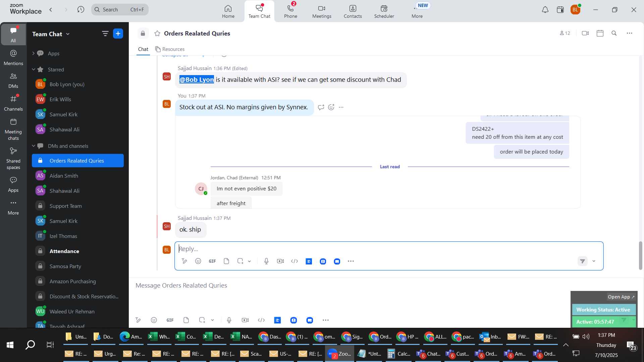This screenshot has width=644, height=362.
Task: Click the @Bob Lyon mention link
Action: pyautogui.click(x=197, y=79)
